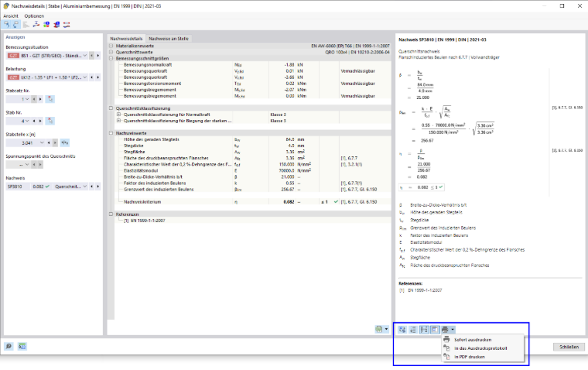The height and width of the screenshot is (370, 588).
Task: Open the Ansicht menu
Action: point(11,15)
